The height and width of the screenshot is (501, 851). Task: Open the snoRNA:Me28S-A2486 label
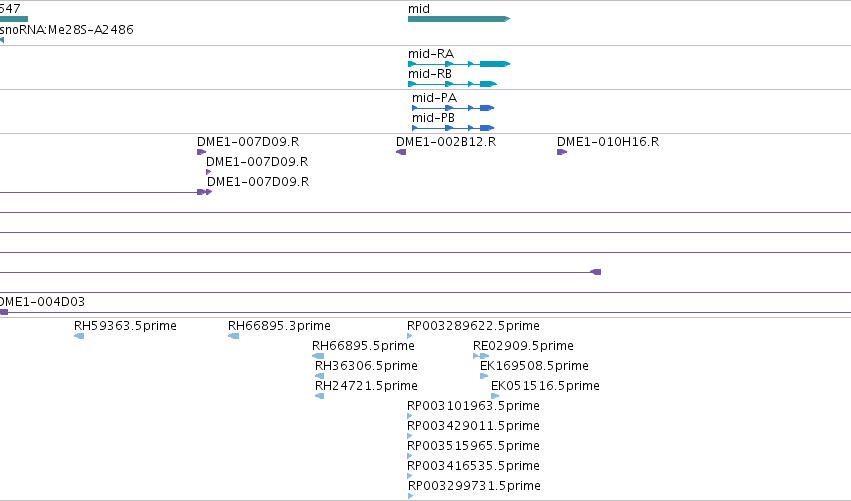pos(66,30)
